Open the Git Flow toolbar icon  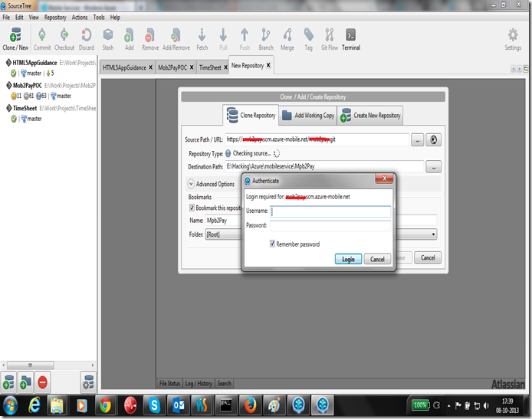coord(330,38)
